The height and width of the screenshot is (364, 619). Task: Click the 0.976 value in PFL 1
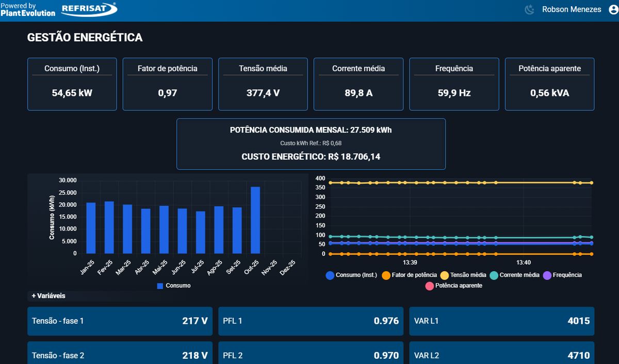[x=386, y=321]
